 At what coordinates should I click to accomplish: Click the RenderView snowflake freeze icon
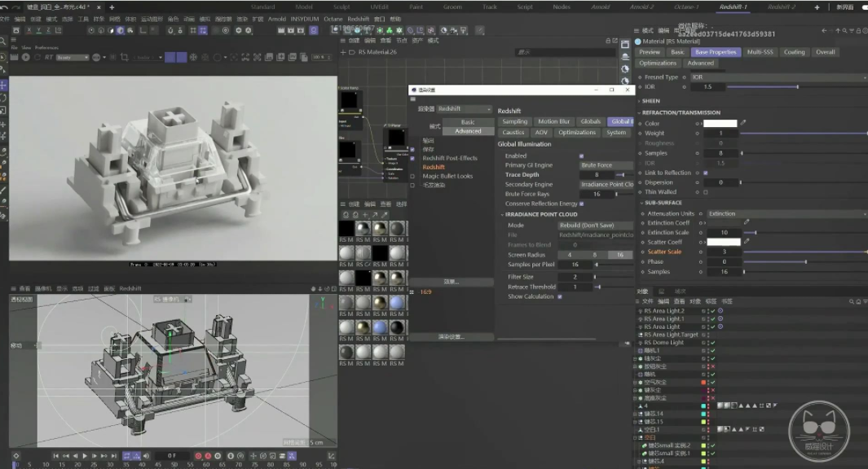click(x=193, y=57)
